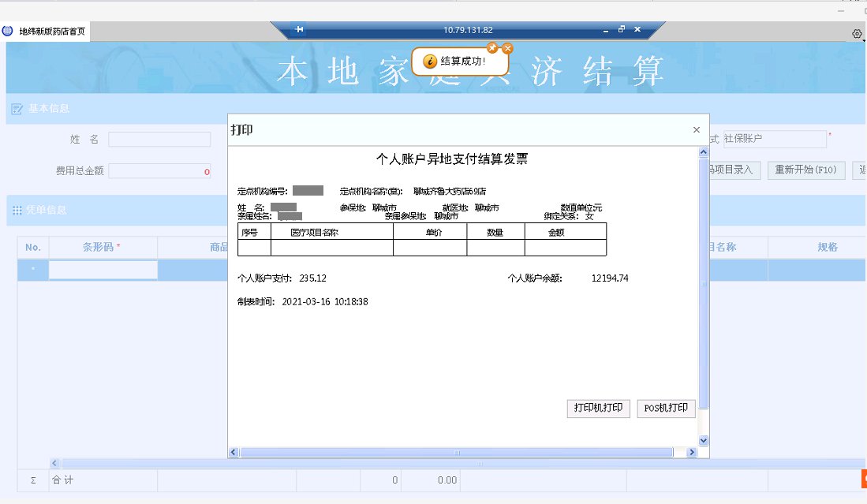Image resolution: width=867 pixels, height=504 pixels.
Task: Click the POS机打印 button
Action: (x=666, y=409)
